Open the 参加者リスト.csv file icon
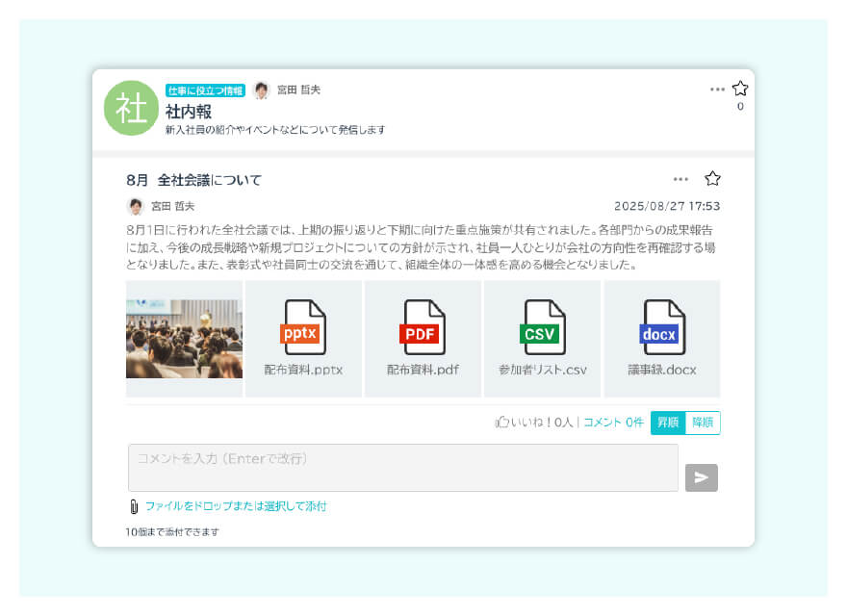This screenshot has height=616, width=847. point(542,327)
